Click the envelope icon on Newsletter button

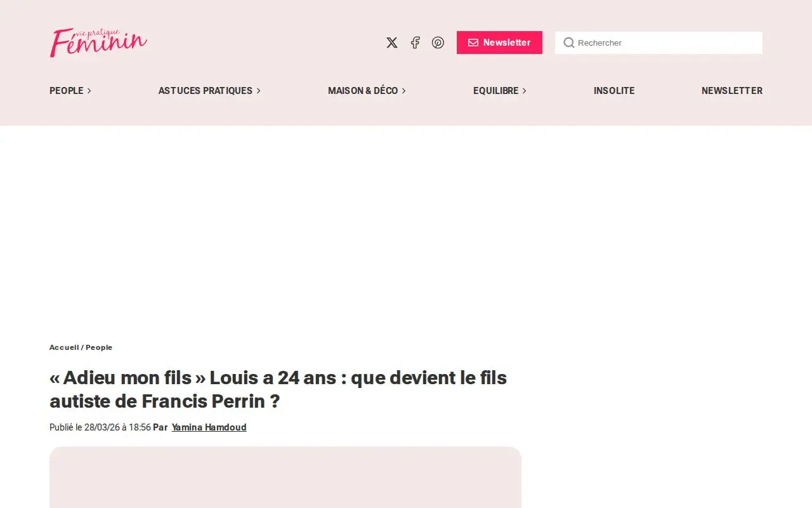click(x=473, y=43)
